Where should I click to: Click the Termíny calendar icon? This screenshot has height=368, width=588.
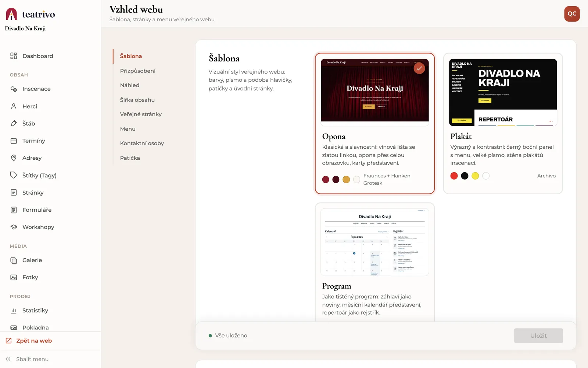point(14,141)
